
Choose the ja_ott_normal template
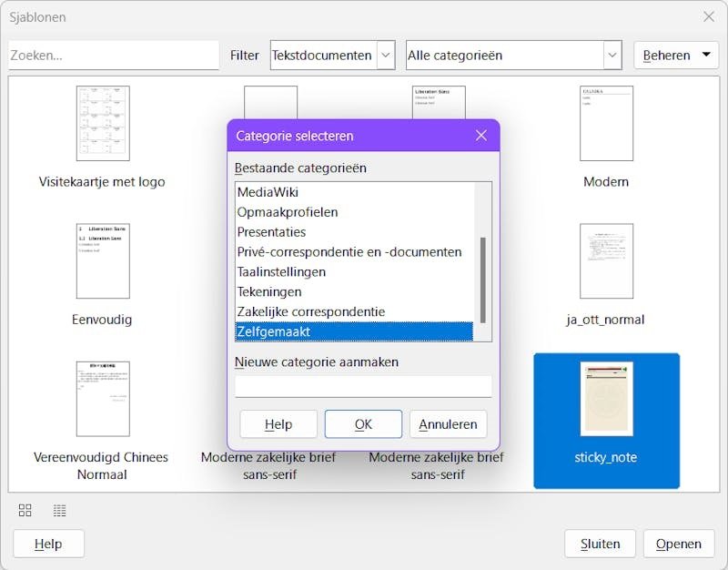click(x=606, y=274)
